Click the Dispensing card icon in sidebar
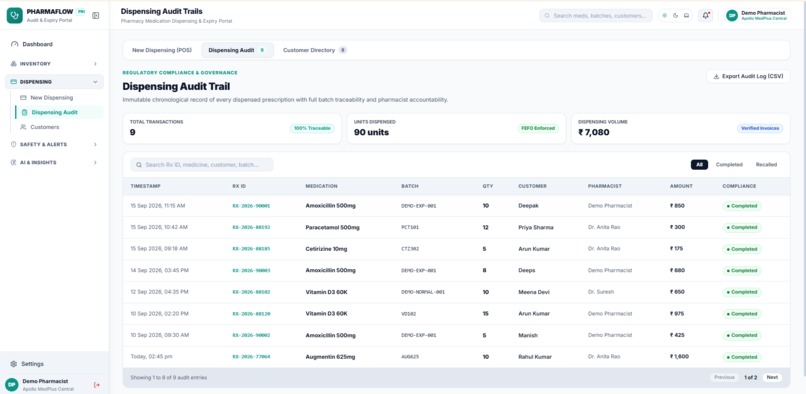Viewport: 806px width, 394px height. click(x=13, y=82)
